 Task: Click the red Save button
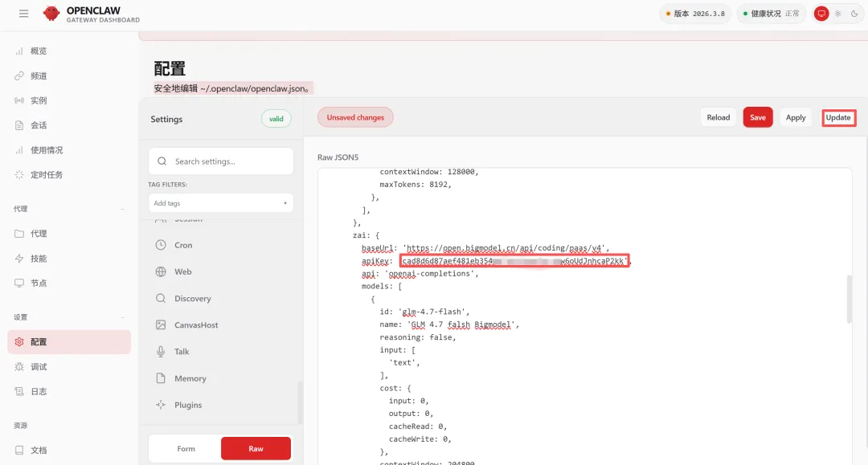[x=758, y=117]
